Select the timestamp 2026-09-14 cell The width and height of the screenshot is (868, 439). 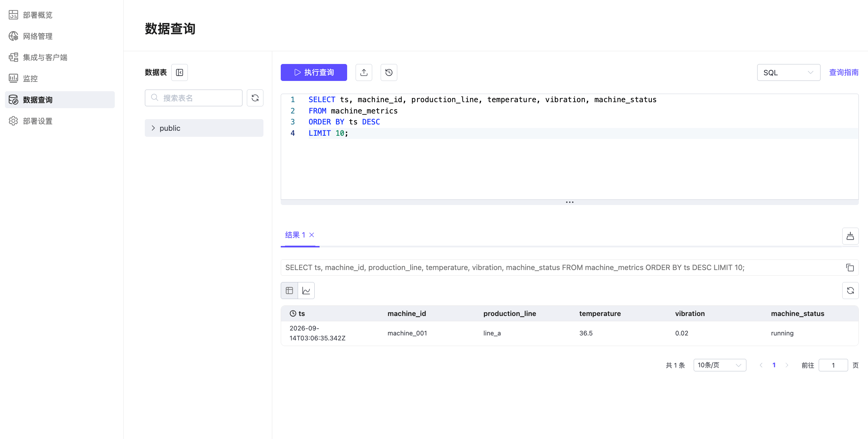tap(317, 333)
